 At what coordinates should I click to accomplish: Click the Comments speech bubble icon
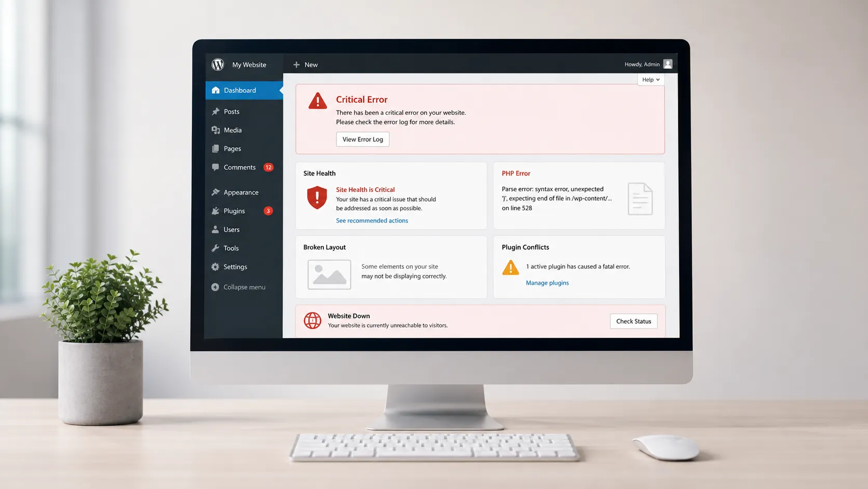[215, 167]
